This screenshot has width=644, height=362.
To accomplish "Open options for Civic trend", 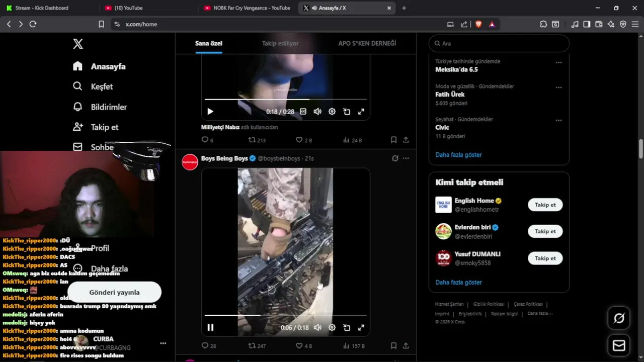I will coord(558,120).
